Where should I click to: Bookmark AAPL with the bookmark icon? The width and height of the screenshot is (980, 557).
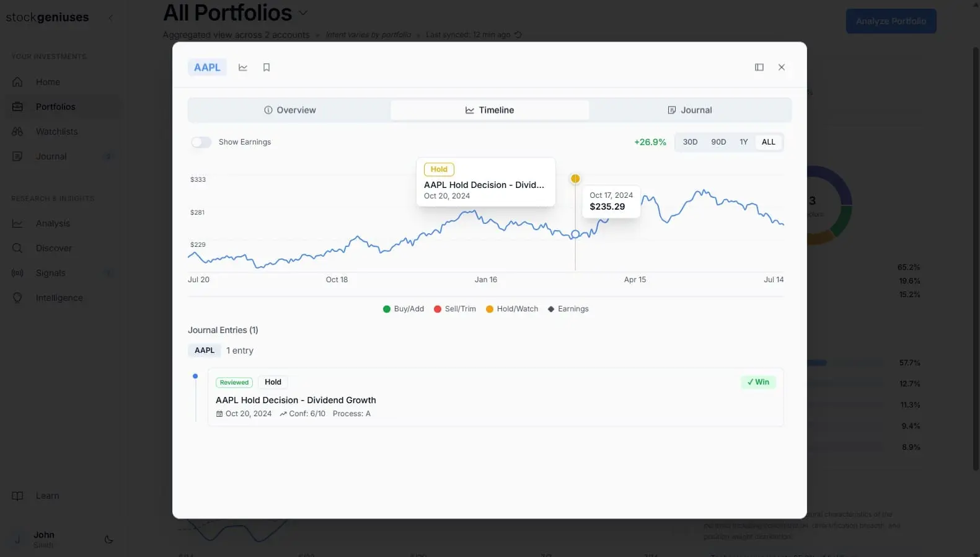pos(267,68)
